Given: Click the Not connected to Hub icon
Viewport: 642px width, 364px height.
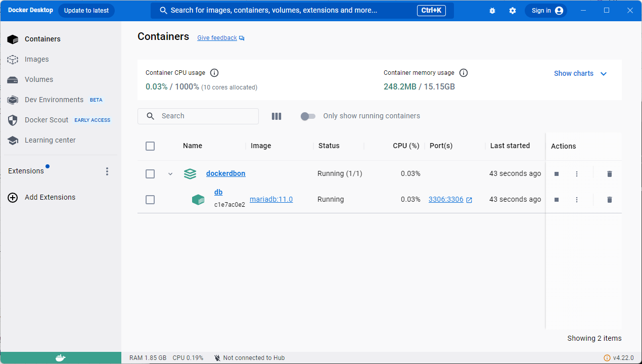Looking at the screenshot, I should tap(217, 358).
